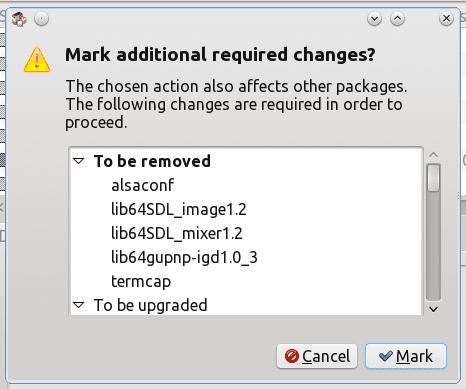Click the scrollbar thumb handle
466x389 pixels.
click(x=433, y=178)
